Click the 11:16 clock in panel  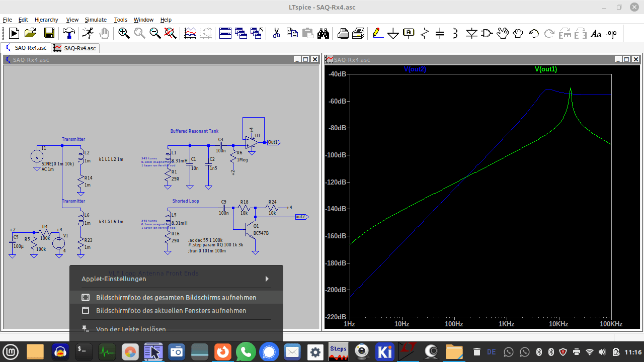pos(633,352)
